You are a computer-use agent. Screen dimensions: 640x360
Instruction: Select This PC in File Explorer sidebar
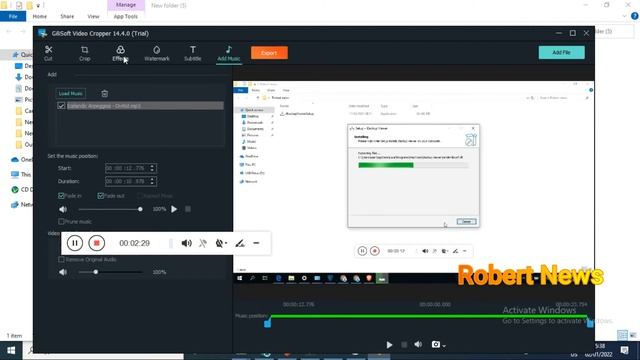tap(21, 174)
